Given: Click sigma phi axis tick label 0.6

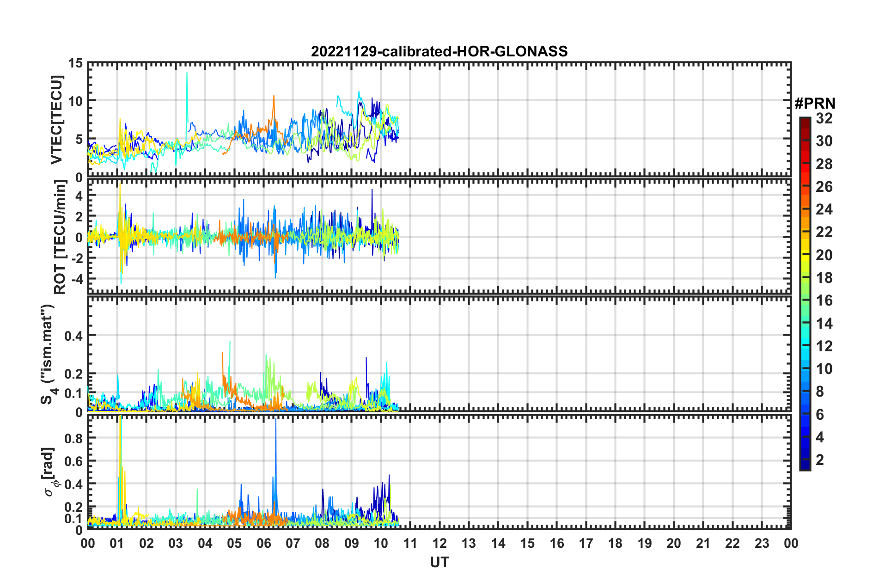Looking at the screenshot, I should [73, 461].
